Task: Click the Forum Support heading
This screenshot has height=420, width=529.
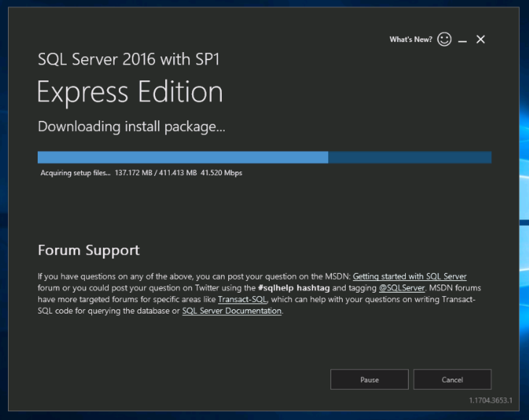Action: pyautogui.click(x=89, y=250)
